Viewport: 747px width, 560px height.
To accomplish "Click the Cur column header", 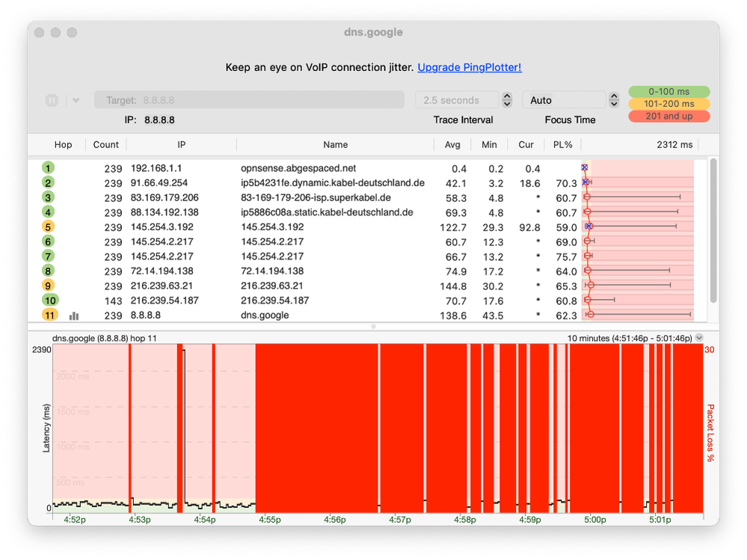I will tap(526, 144).
